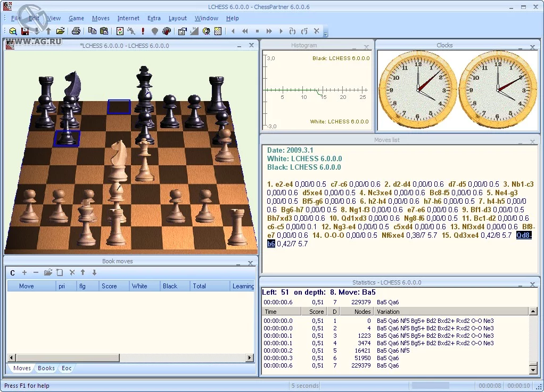This screenshot has height=392, width=544.
Task: Step back one move in toolbar
Action: coord(233,31)
